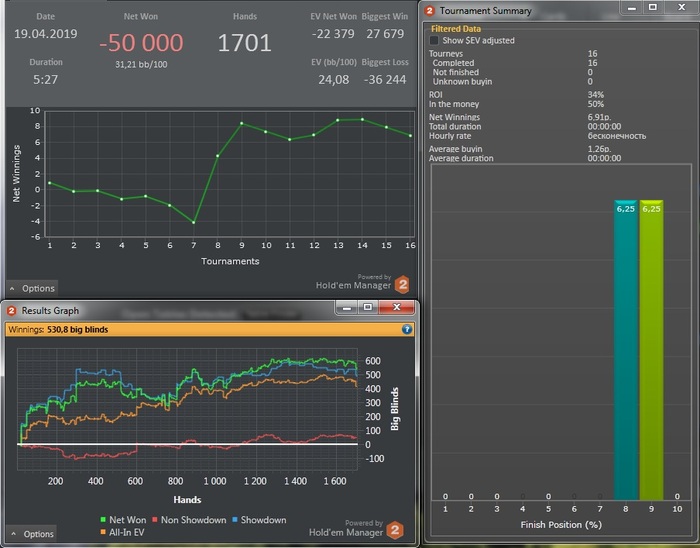This screenshot has height=548, width=700.
Task: Click the Tourneys row label
Action: (x=446, y=54)
